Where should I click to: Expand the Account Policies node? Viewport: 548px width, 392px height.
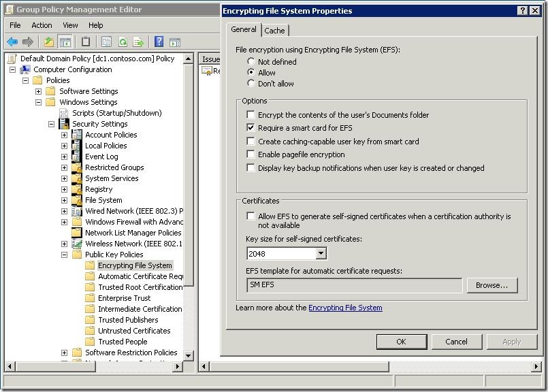64,135
